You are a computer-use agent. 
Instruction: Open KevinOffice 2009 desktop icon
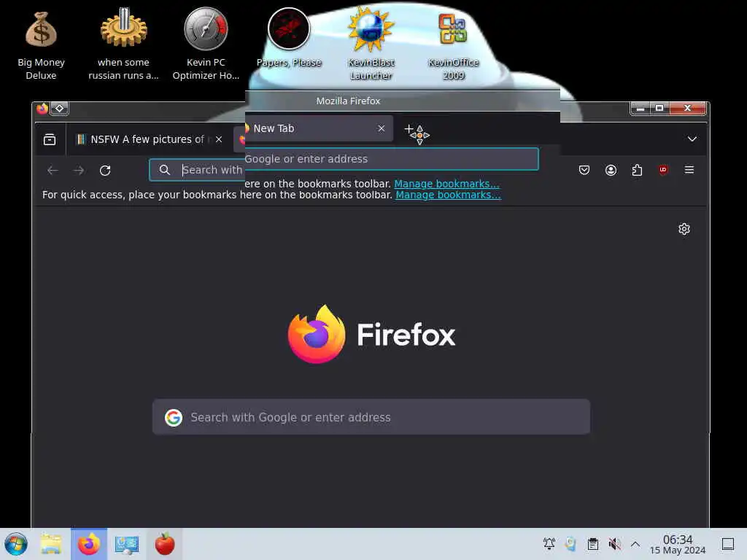(453, 44)
